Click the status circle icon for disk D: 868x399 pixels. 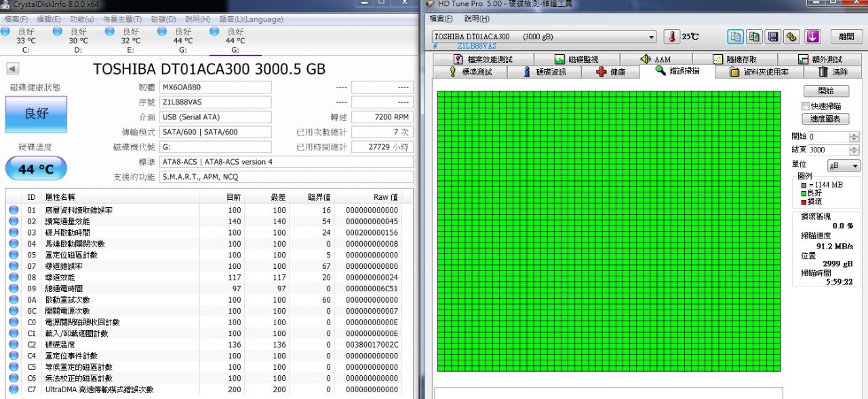pyautogui.click(x=58, y=32)
